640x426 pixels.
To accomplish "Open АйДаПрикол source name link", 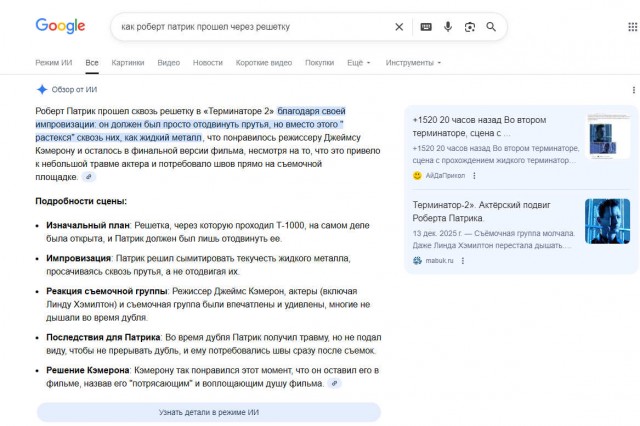I will click(x=445, y=175).
